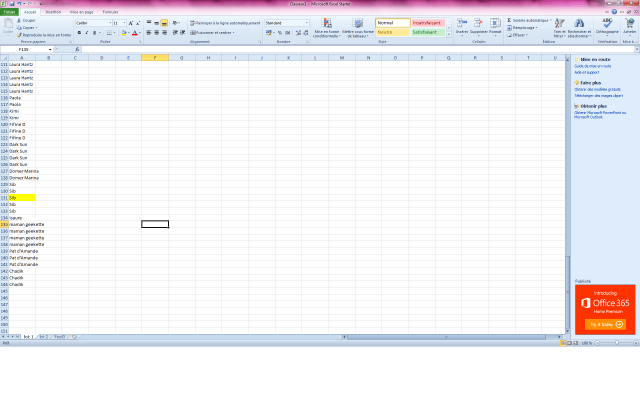Click the insert function fx icon

pos(77,49)
